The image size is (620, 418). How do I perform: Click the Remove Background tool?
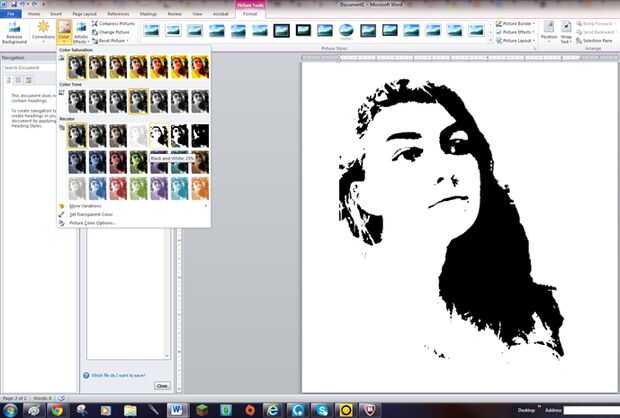(x=14, y=32)
